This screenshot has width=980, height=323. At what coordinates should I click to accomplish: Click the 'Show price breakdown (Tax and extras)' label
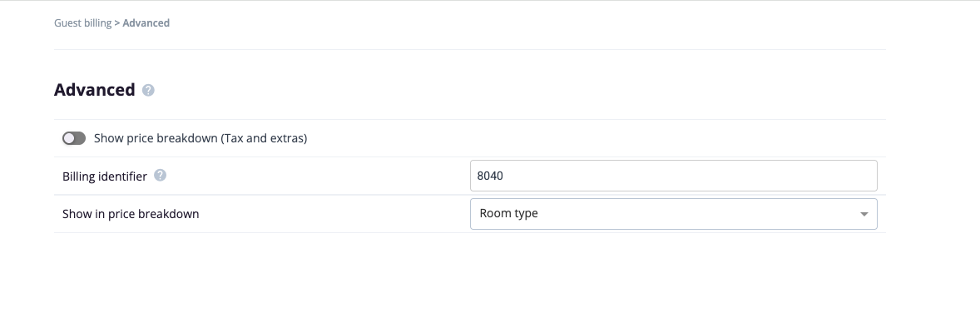pos(200,138)
